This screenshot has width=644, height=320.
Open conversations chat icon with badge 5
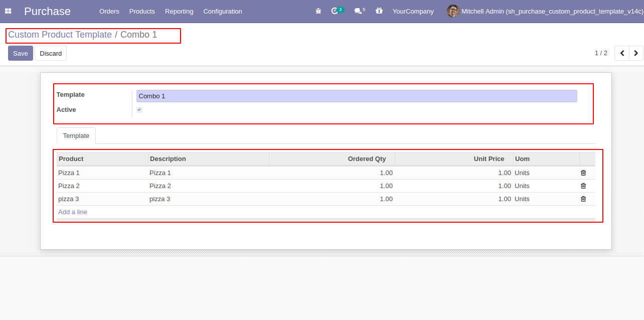point(360,11)
